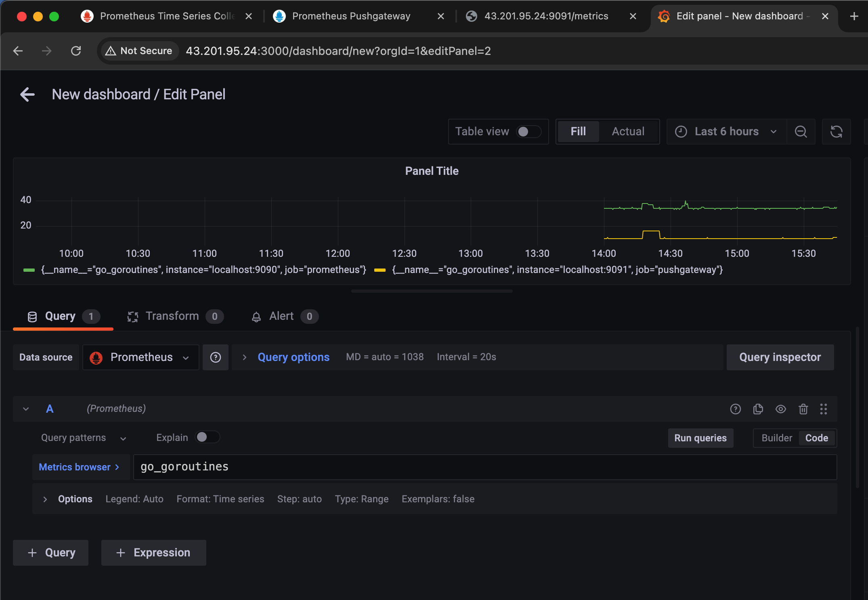868x600 pixels.
Task: Enable the Explain switch
Action: (207, 437)
